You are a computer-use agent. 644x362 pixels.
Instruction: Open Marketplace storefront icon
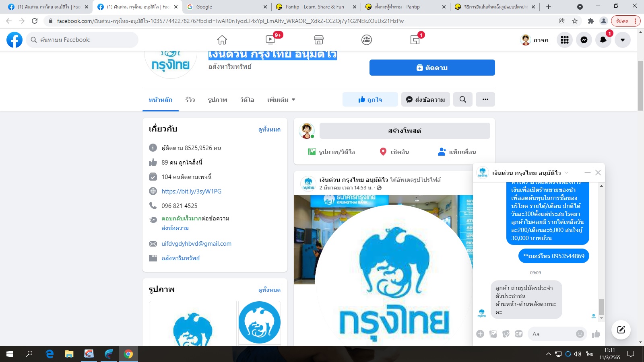[x=319, y=40]
